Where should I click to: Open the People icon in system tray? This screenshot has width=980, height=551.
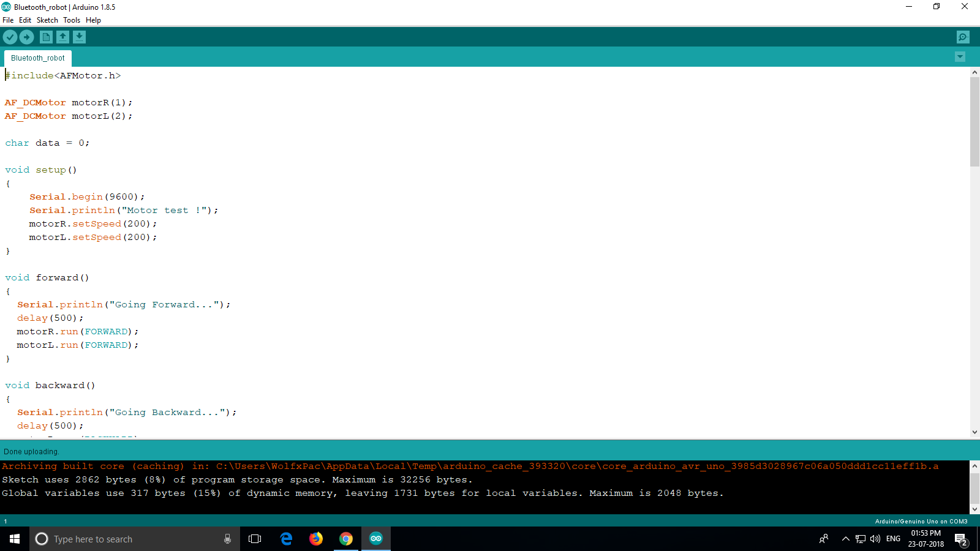824,539
